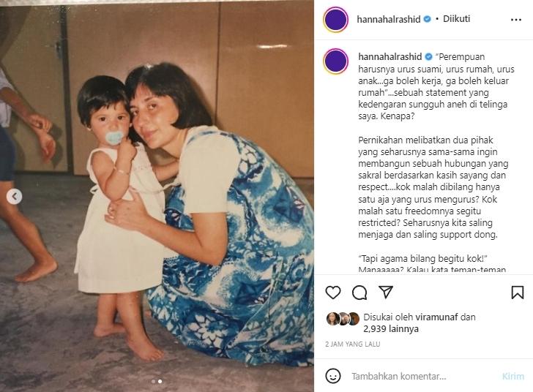
Task: Save post using bookmark icon
Action: click(x=518, y=293)
